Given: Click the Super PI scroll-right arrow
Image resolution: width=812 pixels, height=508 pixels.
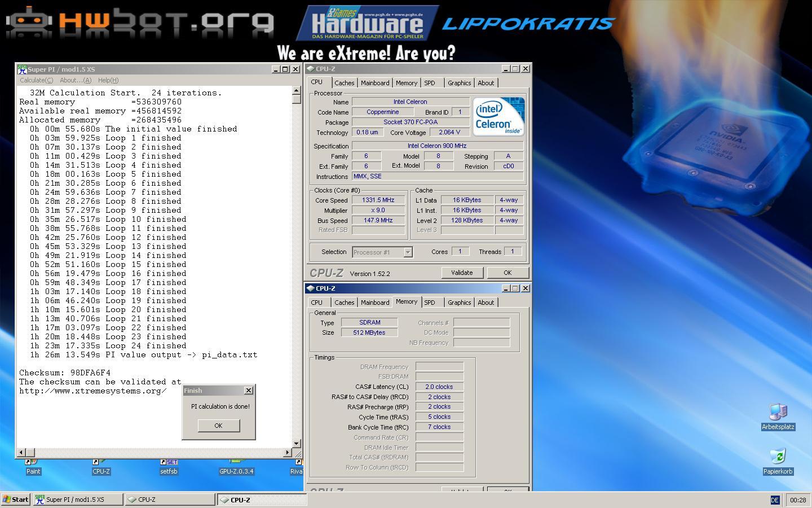Looking at the screenshot, I should (287, 452).
